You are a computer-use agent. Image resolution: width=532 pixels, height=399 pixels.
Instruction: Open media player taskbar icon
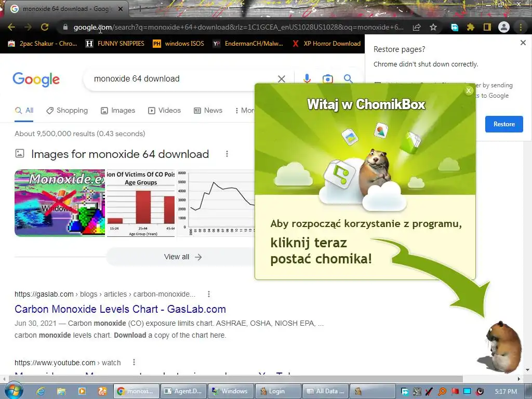click(x=82, y=391)
